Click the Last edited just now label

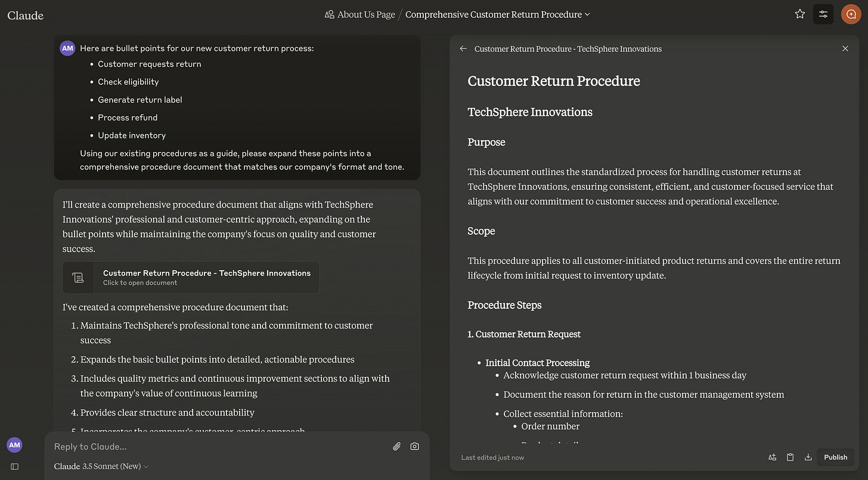click(x=492, y=457)
